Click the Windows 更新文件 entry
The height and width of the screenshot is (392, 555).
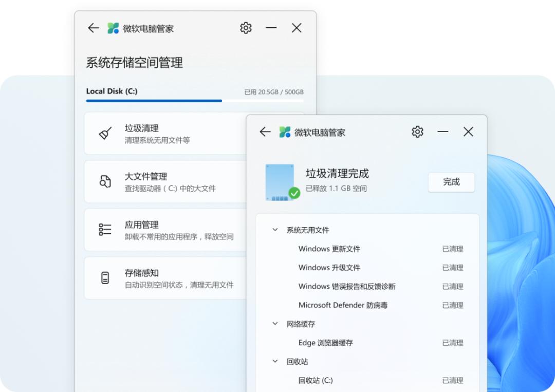tap(329, 249)
